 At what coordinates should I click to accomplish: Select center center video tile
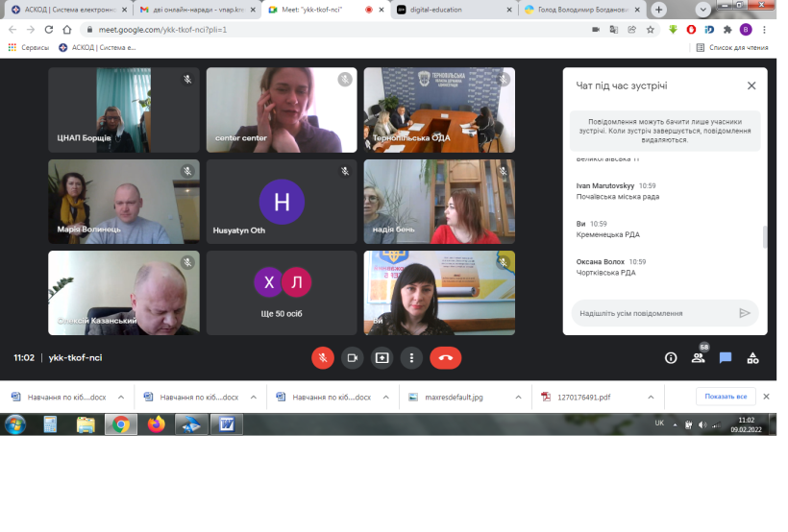click(x=282, y=110)
